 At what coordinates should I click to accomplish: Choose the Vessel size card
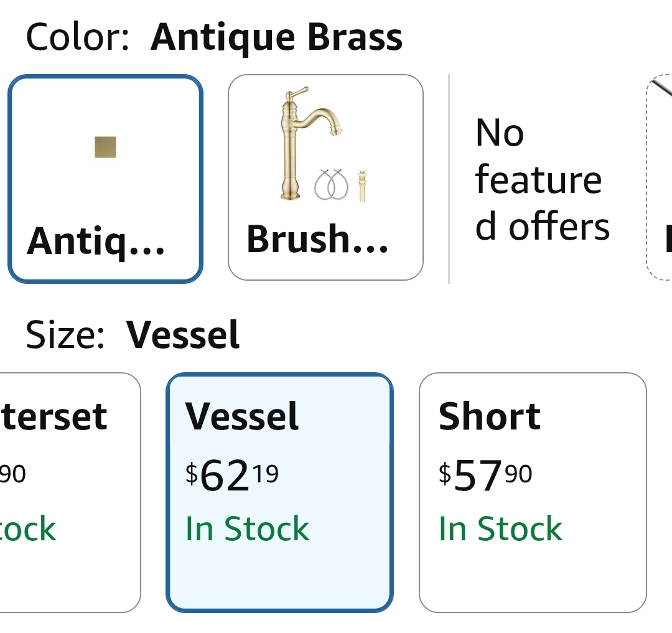(279, 492)
